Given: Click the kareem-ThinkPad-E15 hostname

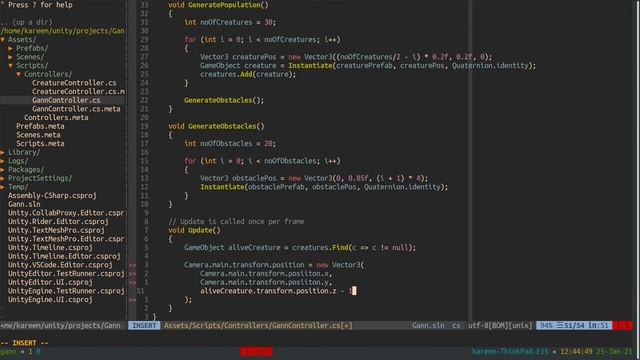Looking at the screenshot, I should (510, 351).
